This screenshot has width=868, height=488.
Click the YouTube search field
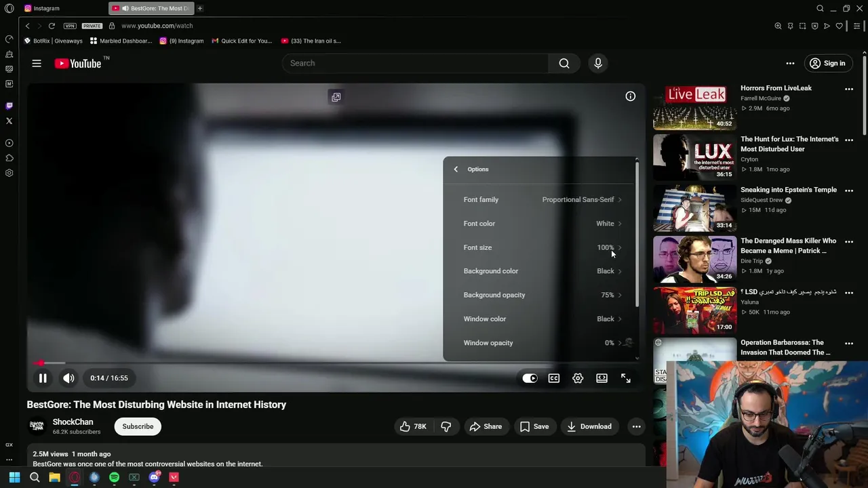[416, 63]
